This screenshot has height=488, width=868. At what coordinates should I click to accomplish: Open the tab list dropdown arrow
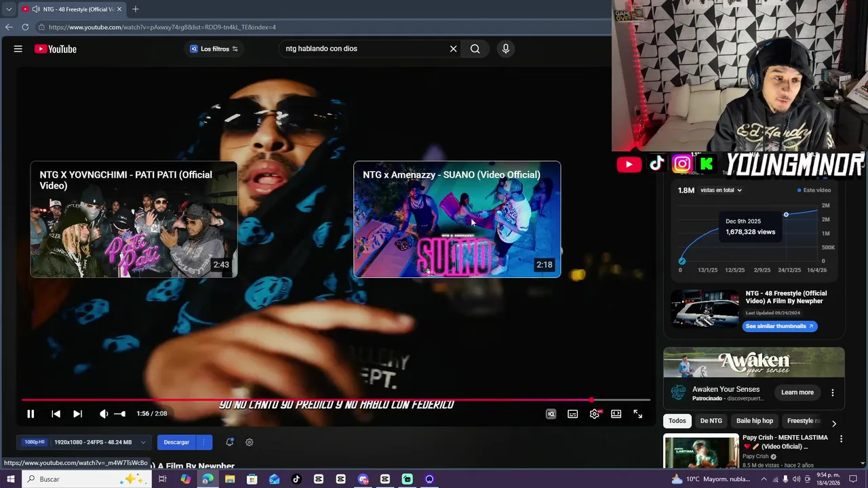click(9, 9)
